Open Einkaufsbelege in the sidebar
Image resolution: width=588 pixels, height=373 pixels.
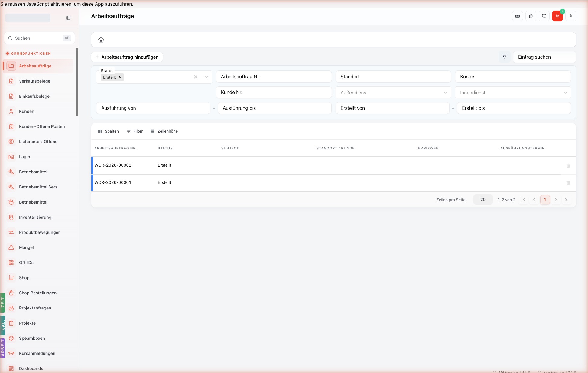click(x=38, y=96)
